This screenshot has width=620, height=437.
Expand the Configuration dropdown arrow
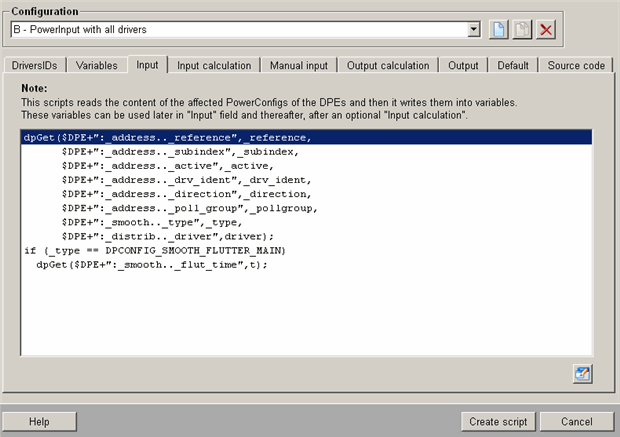pos(474,29)
